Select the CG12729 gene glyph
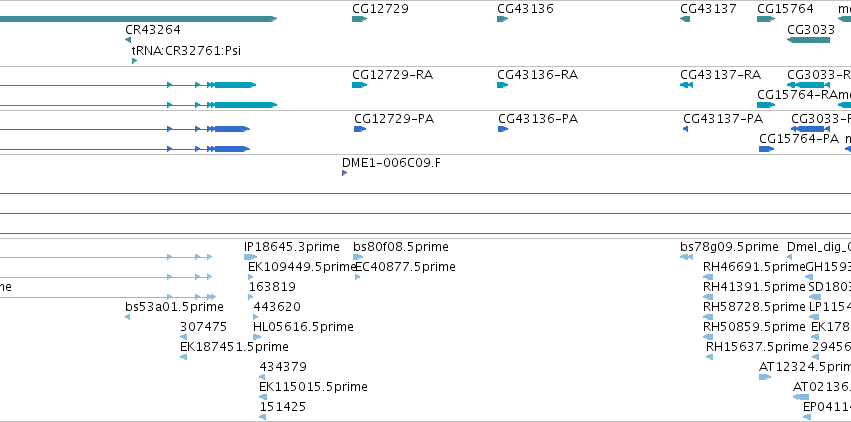The image size is (851, 422). (x=359, y=19)
